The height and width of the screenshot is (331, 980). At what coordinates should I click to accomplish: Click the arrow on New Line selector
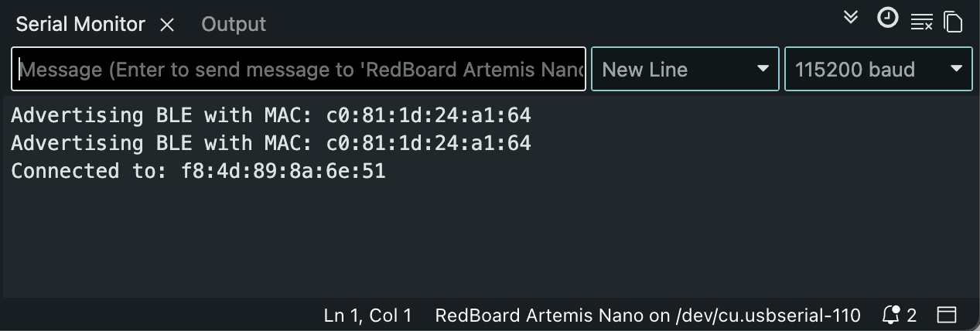coord(763,70)
